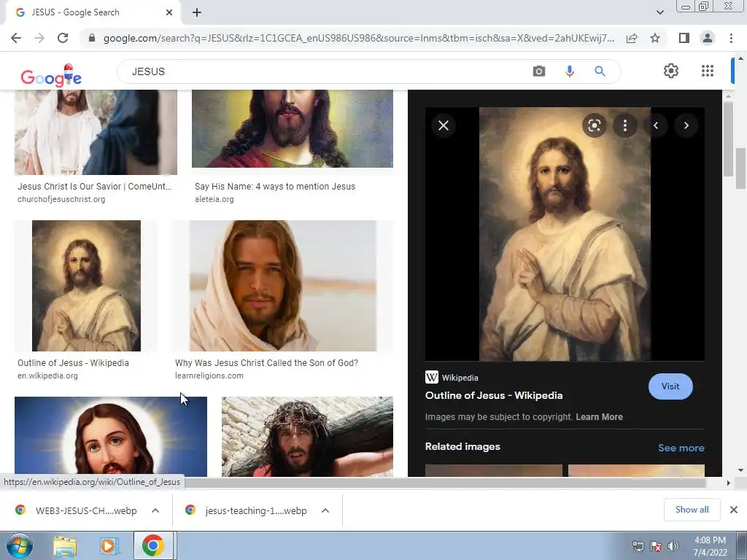
Task: Open a new browser tab
Action: click(197, 12)
